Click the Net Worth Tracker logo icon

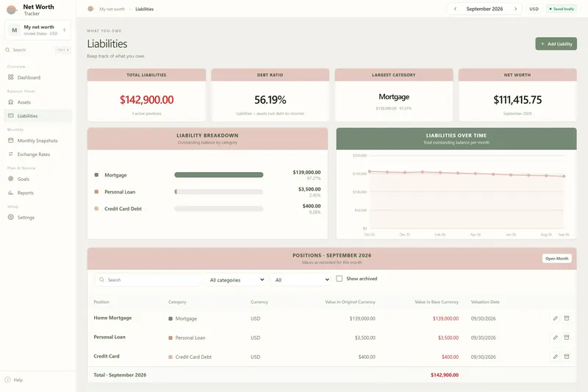(12, 10)
